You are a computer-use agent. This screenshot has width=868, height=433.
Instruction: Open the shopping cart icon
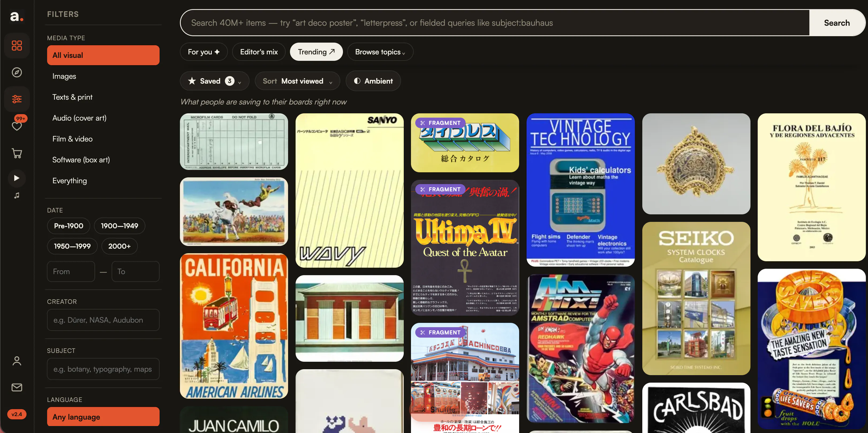[x=17, y=153]
